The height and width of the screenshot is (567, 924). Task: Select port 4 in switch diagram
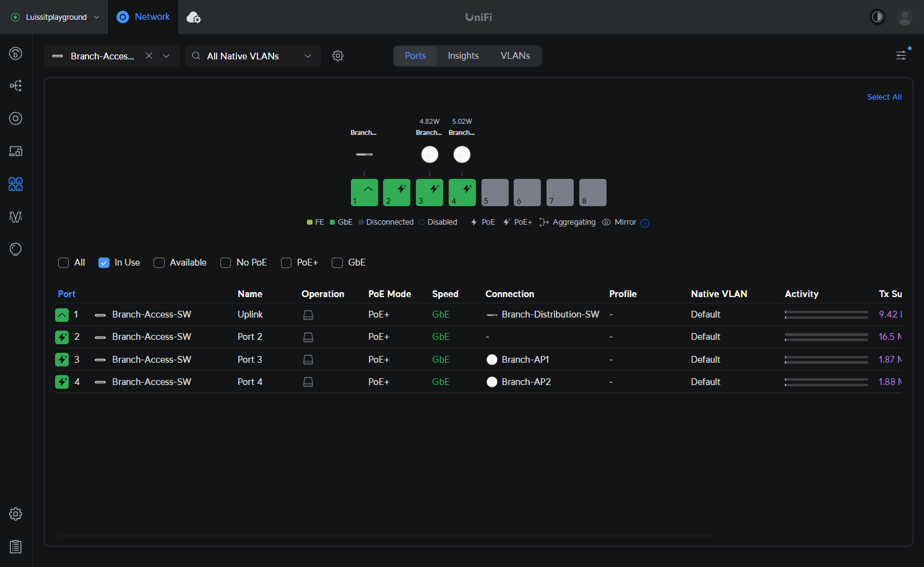462,193
